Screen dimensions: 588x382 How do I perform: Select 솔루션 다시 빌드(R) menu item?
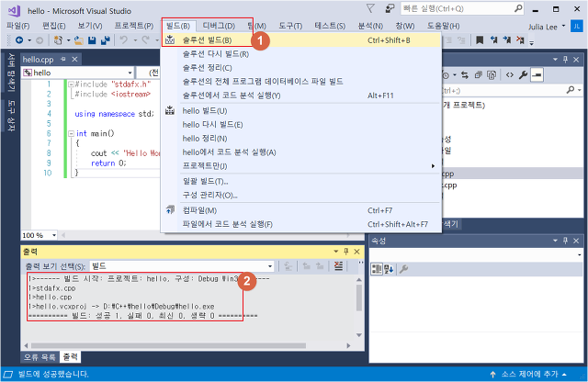tap(301, 54)
